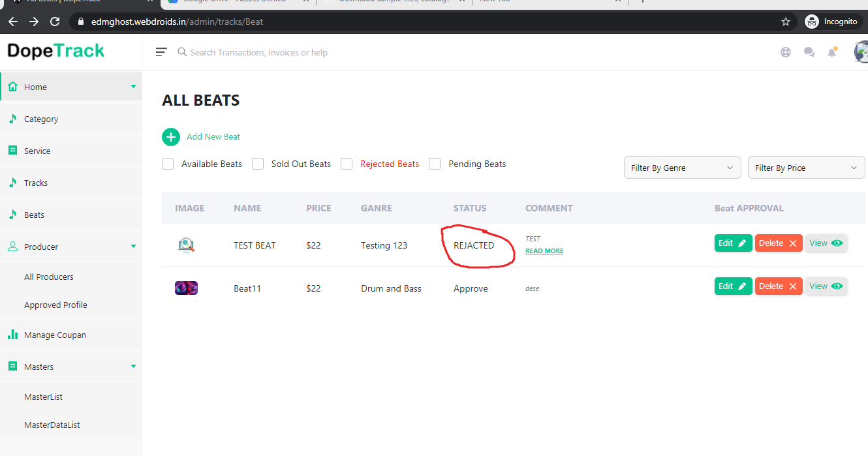Viewport: 868px width, 456px height.
Task: Click the TEST BEAT name cell
Action: pos(255,245)
